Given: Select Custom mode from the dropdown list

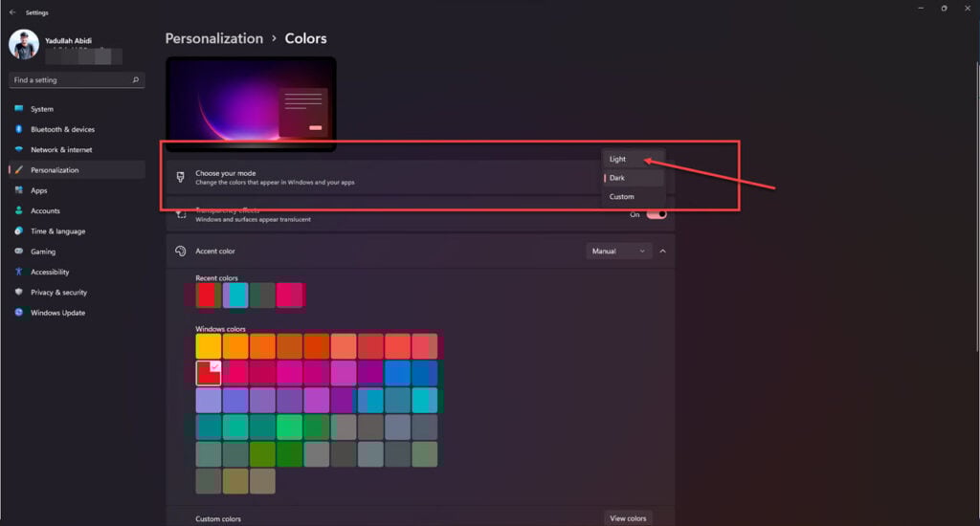Looking at the screenshot, I should [x=633, y=197].
